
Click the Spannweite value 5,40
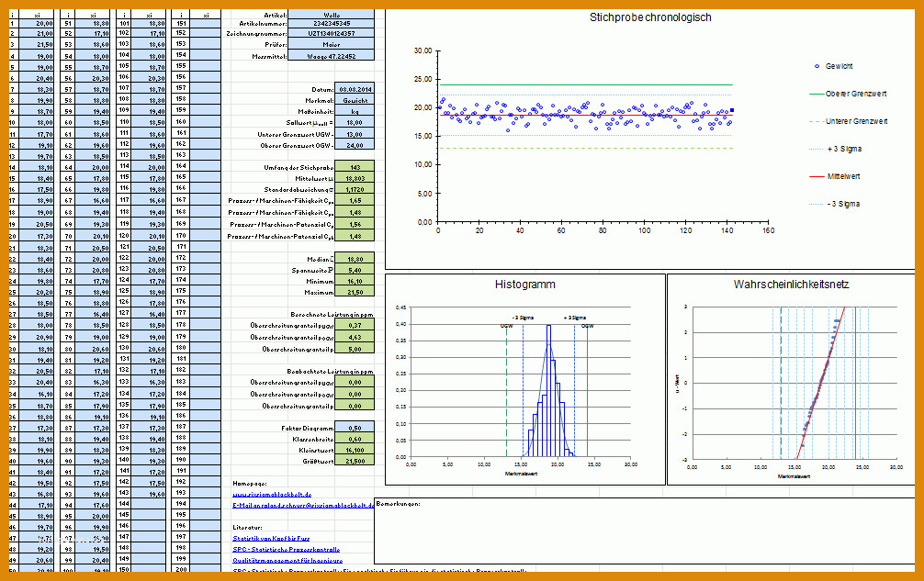(355, 270)
